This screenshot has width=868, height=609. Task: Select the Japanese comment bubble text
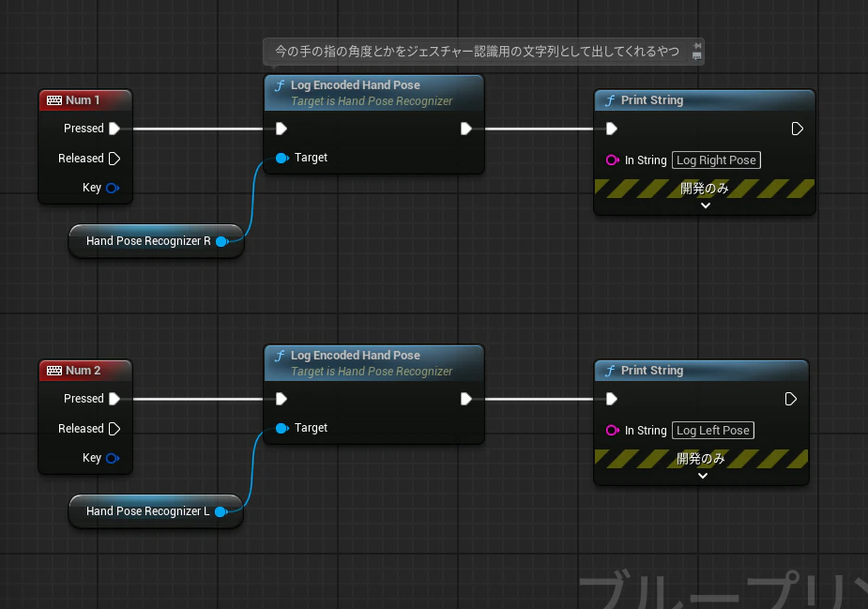[x=477, y=52]
